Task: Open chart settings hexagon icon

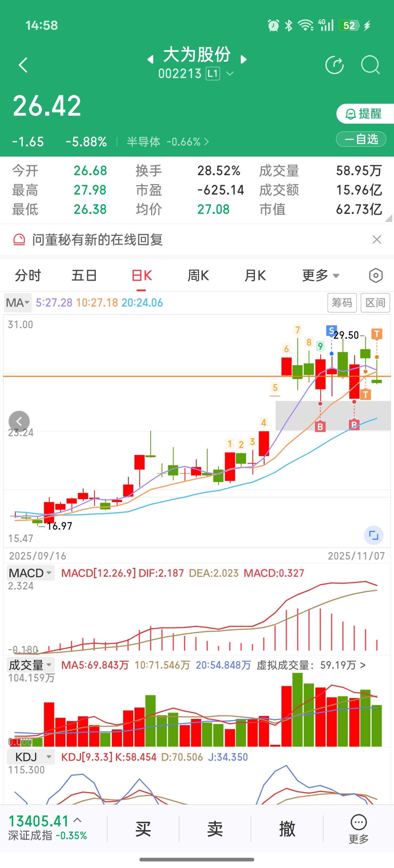Action: [376, 276]
